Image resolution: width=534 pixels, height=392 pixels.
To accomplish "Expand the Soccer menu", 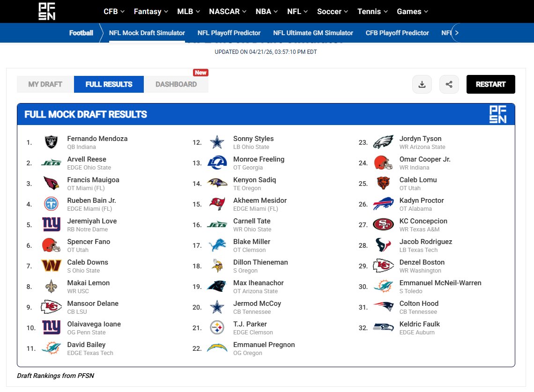I will pos(333,11).
